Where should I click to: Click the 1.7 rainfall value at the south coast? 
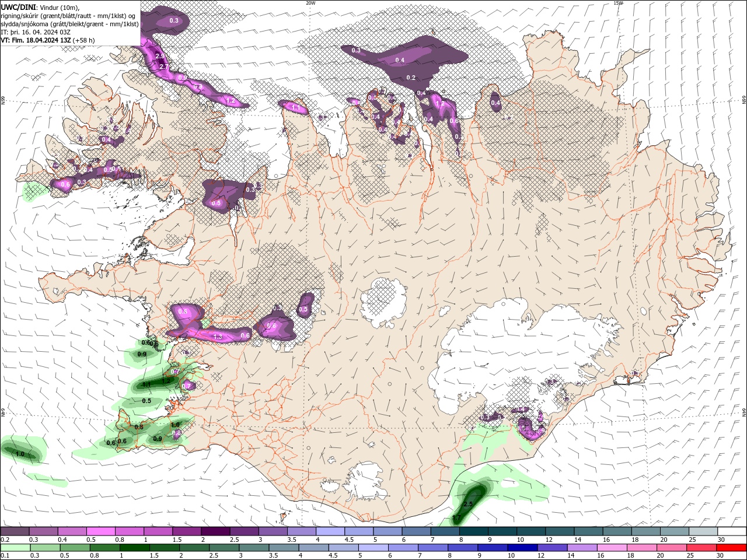pyautogui.click(x=458, y=517)
